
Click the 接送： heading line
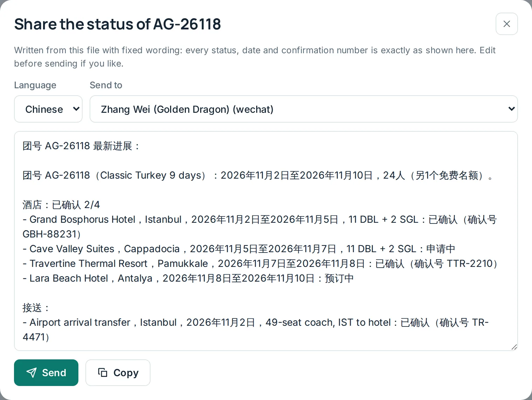36,308
